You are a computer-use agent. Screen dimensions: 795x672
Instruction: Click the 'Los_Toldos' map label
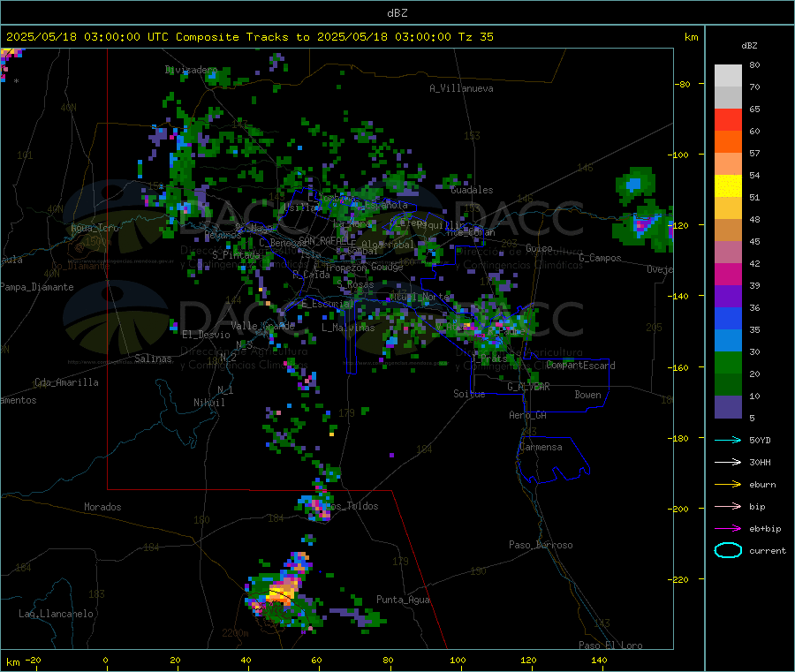352,506
